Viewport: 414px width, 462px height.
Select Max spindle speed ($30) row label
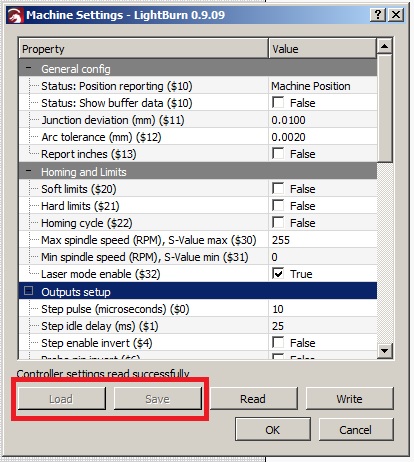[149, 240]
